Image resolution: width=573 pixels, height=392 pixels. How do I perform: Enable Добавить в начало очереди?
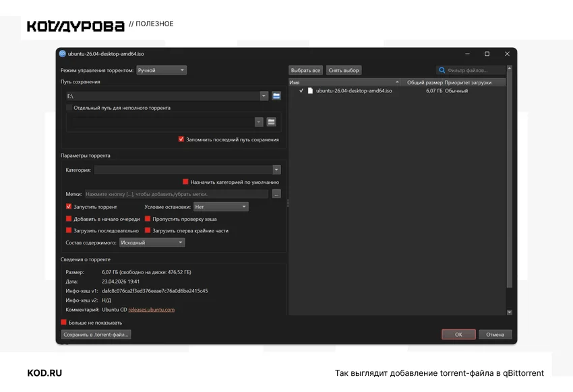pyautogui.click(x=69, y=219)
